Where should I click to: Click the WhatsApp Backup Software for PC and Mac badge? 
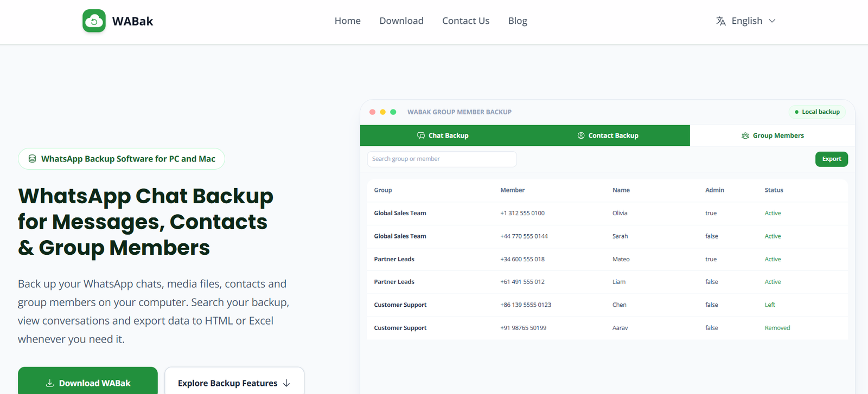pyautogui.click(x=122, y=159)
